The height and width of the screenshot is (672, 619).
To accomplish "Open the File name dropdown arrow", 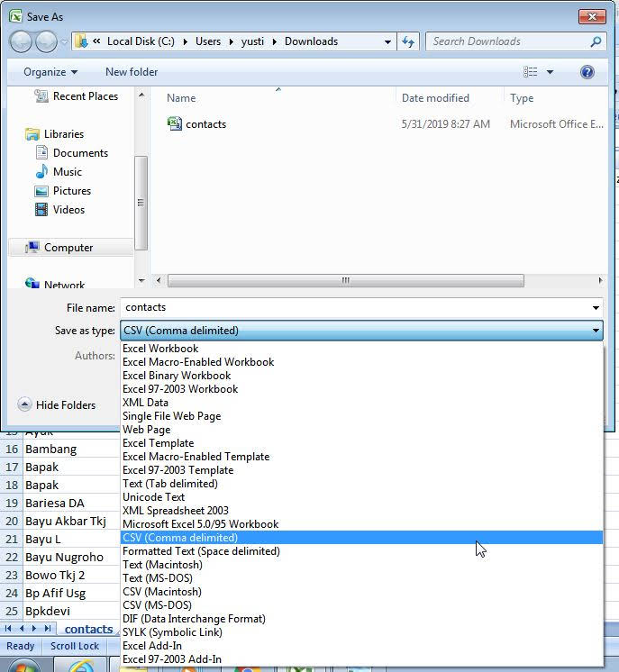I will click(596, 308).
